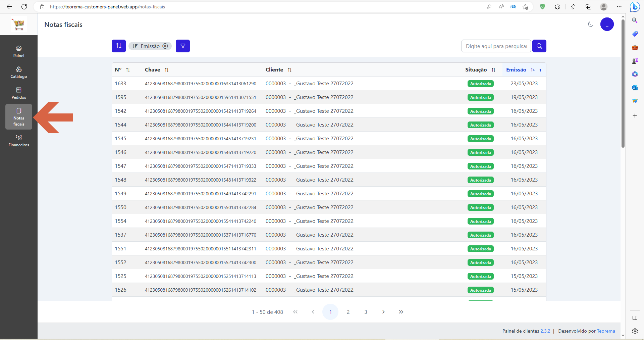Toggle dark mode moon icon
The image size is (644, 340).
tap(591, 24)
